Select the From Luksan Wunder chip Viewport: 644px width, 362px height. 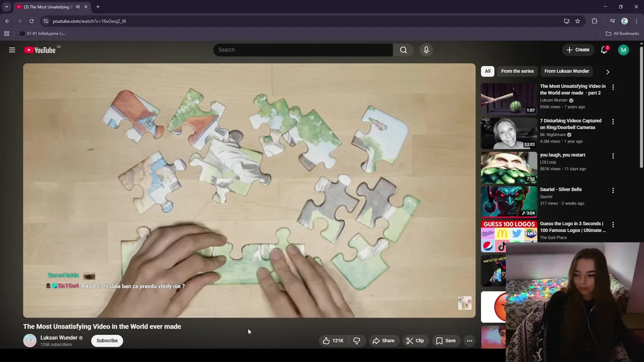(567, 71)
